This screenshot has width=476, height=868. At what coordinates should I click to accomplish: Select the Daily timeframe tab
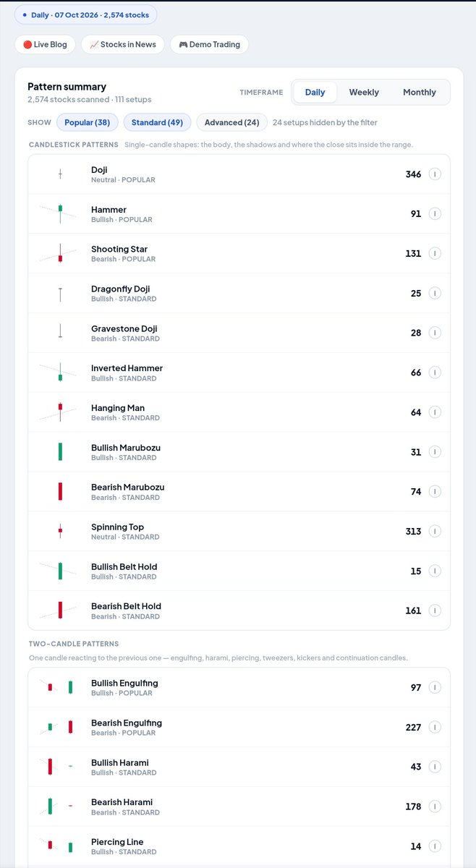click(x=315, y=93)
